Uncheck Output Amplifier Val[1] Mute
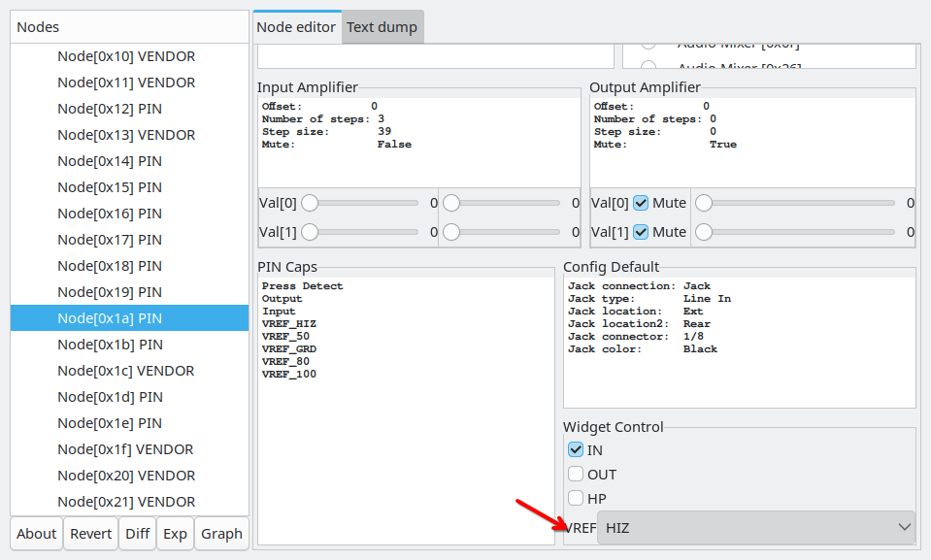 (641, 232)
